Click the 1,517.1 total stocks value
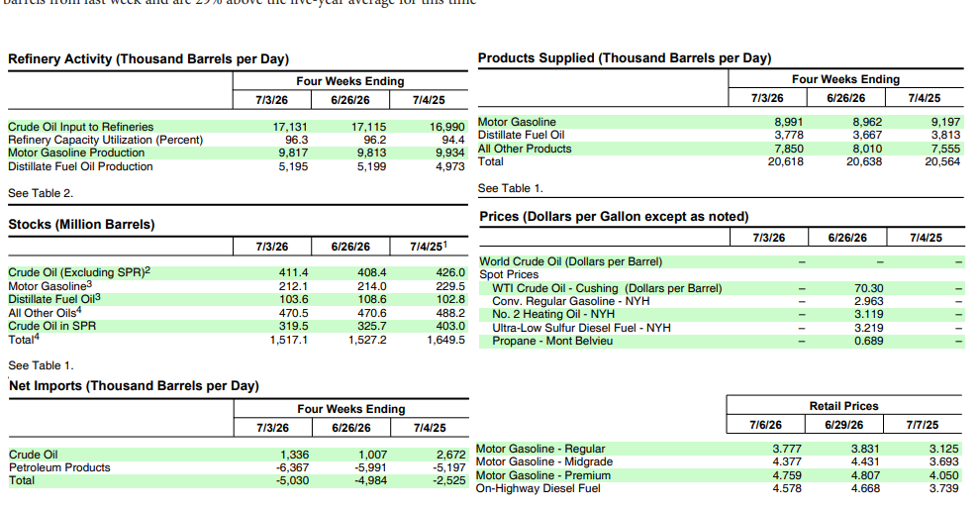 [289, 340]
